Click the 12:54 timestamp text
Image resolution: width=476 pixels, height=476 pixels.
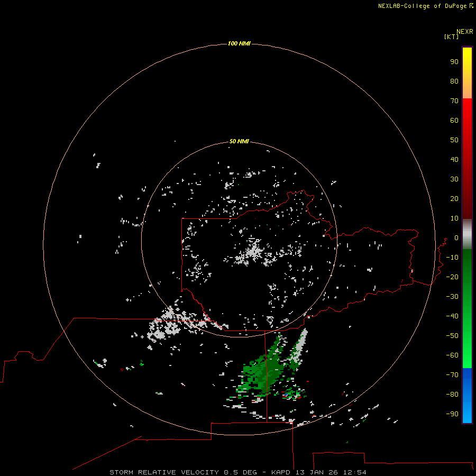click(355, 472)
